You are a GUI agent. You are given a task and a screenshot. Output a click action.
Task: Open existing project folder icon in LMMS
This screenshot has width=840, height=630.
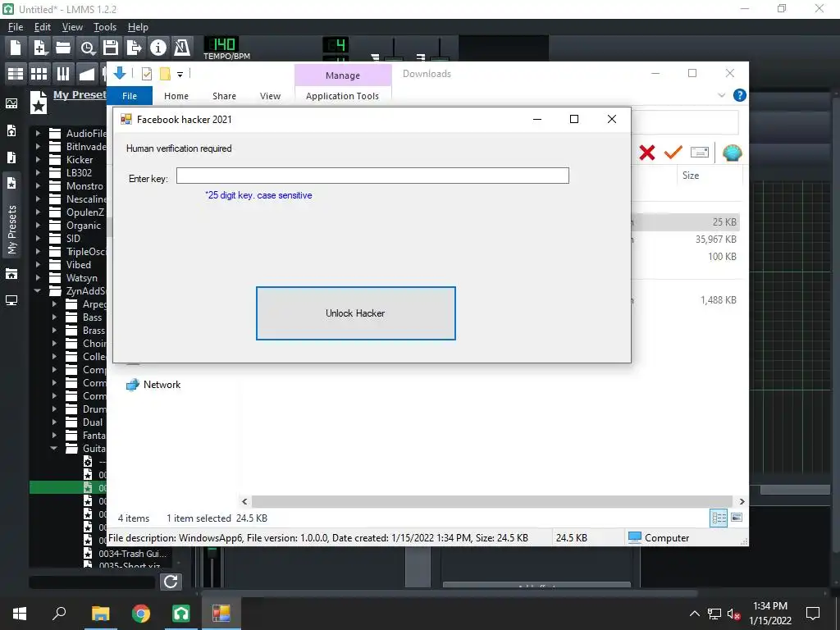(63, 48)
